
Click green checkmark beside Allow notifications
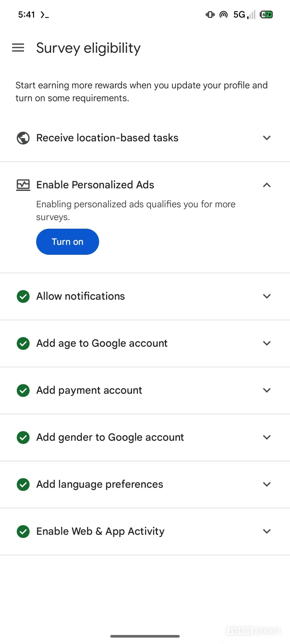point(23,296)
